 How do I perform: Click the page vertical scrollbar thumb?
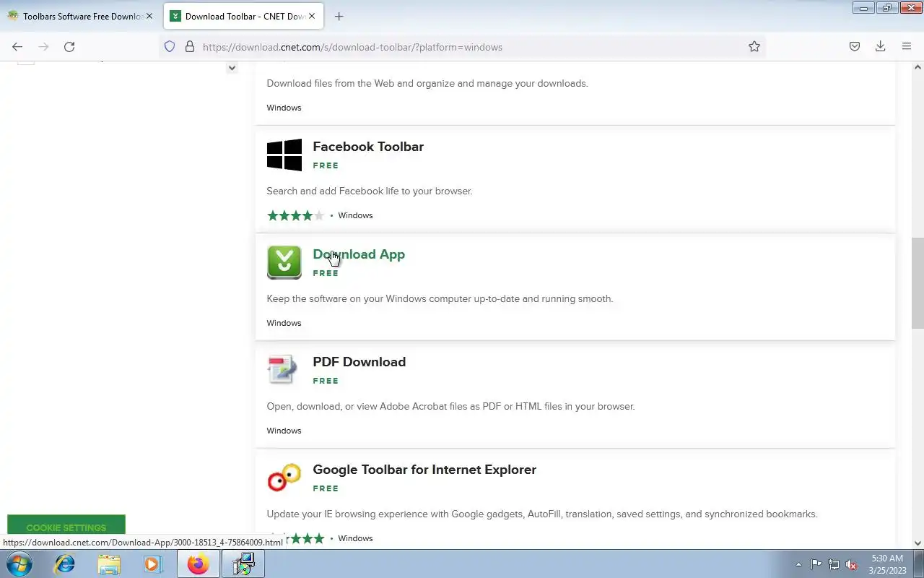(918, 283)
